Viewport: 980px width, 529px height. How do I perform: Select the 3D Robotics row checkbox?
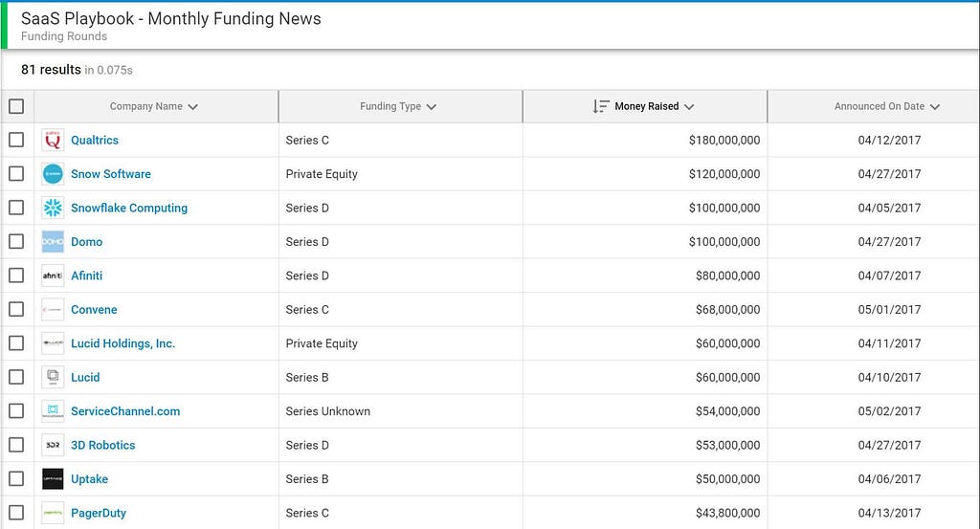click(16, 445)
